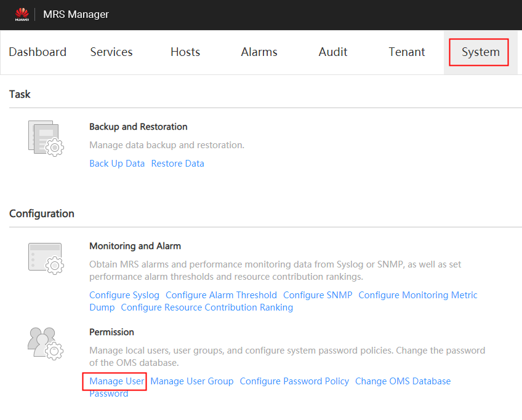Open the Back Up Data link
The image size is (522, 420).
[x=117, y=164]
